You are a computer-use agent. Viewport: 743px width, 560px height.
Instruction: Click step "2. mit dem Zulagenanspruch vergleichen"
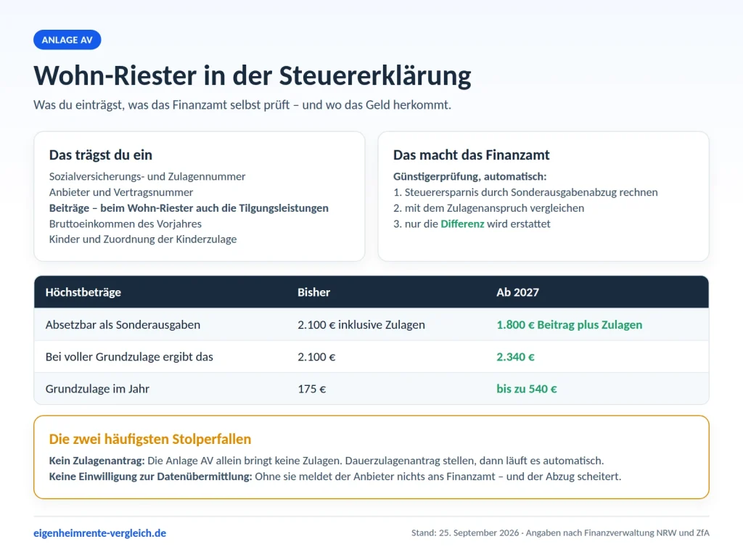click(x=488, y=208)
